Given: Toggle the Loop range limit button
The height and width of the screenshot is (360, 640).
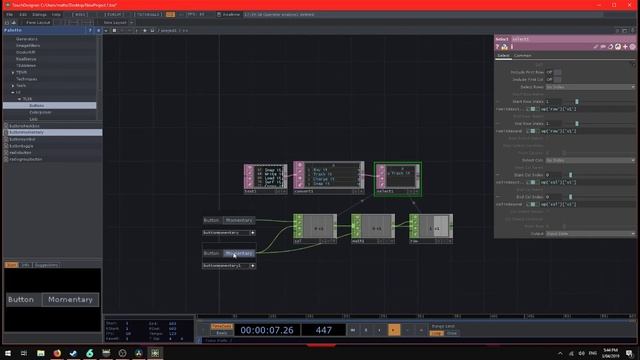Looking at the screenshot, I should click(x=436, y=333).
